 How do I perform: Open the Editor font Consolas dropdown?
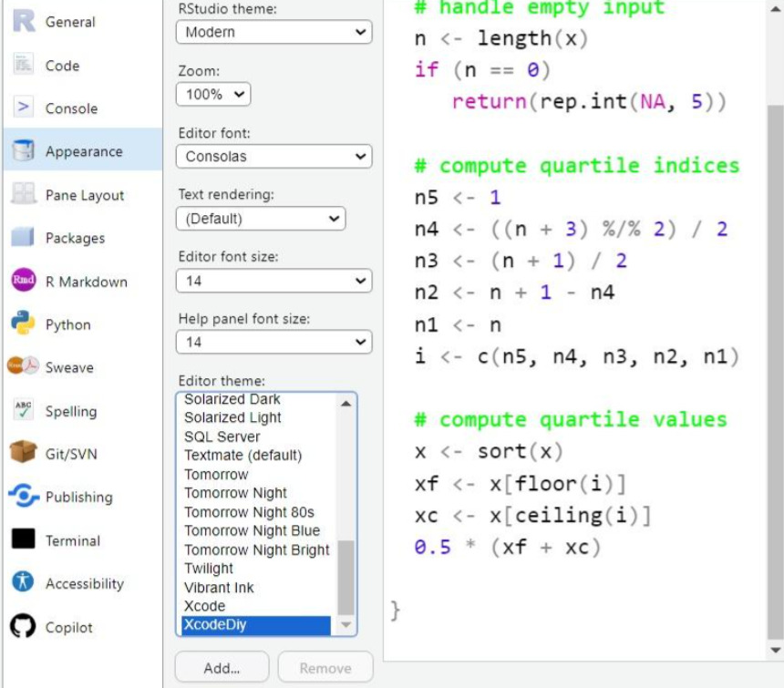274,157
